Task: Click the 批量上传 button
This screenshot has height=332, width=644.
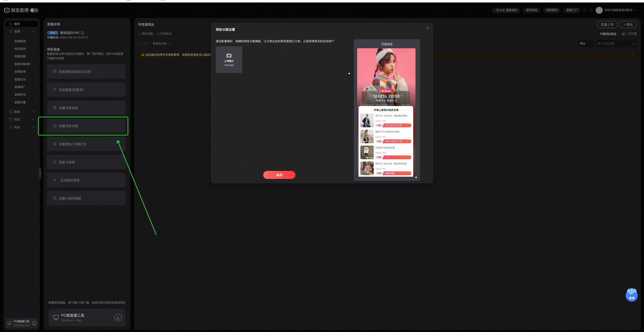Action: pyautogui.click(x=607, y=24)
